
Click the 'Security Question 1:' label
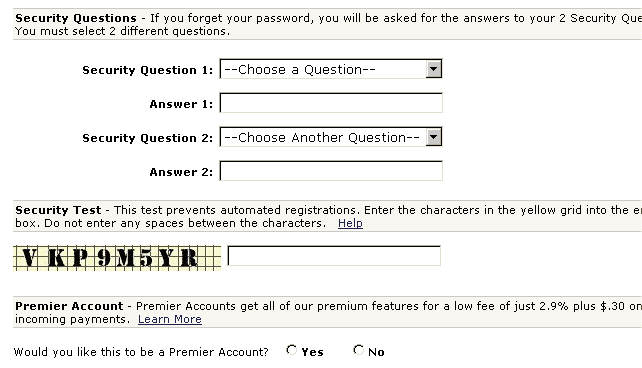pyautogui.click(x=148, y=70)
